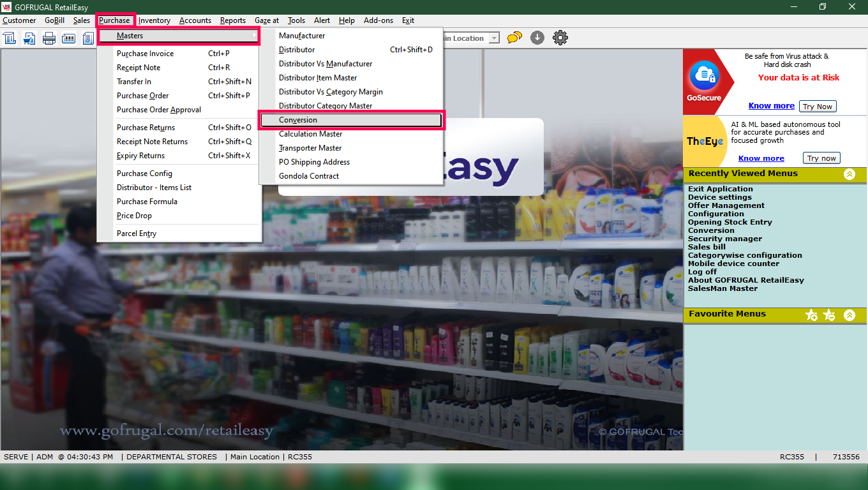Open the GoBill menu
Image resolution: width=868 pixels, height=490 pixels.
coord(54,20)
